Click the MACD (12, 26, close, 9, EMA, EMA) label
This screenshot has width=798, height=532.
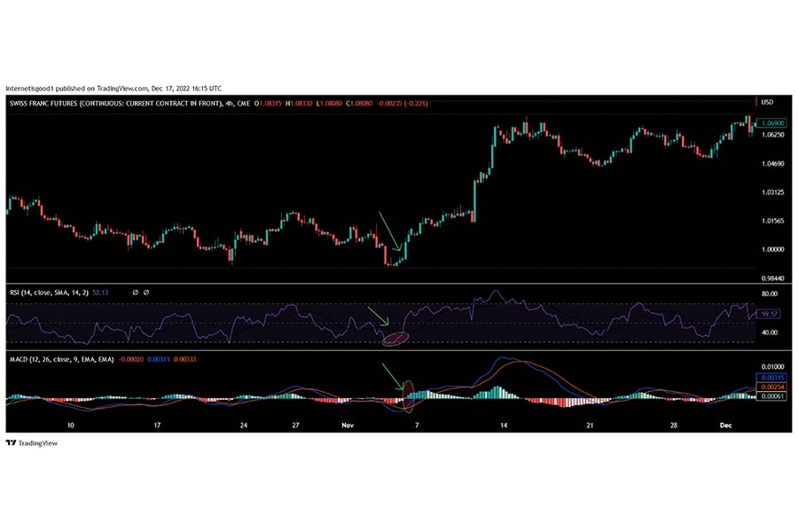click(61, 359)
